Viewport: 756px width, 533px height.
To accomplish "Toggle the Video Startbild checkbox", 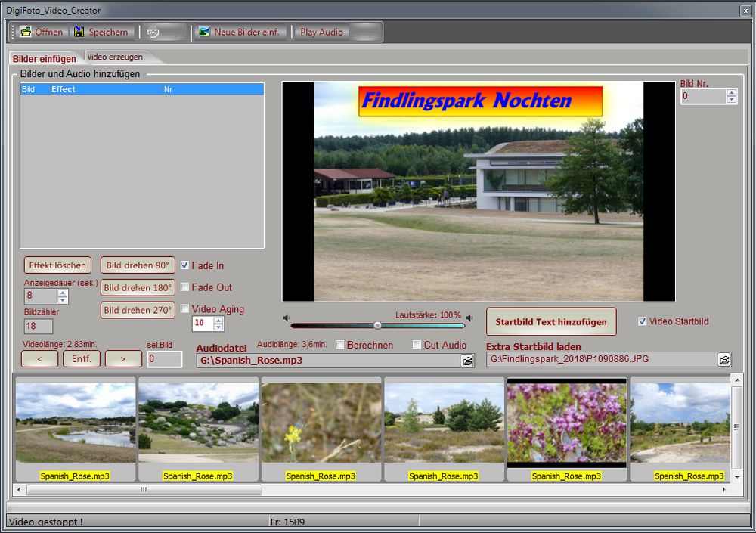I will pos(642,321).
